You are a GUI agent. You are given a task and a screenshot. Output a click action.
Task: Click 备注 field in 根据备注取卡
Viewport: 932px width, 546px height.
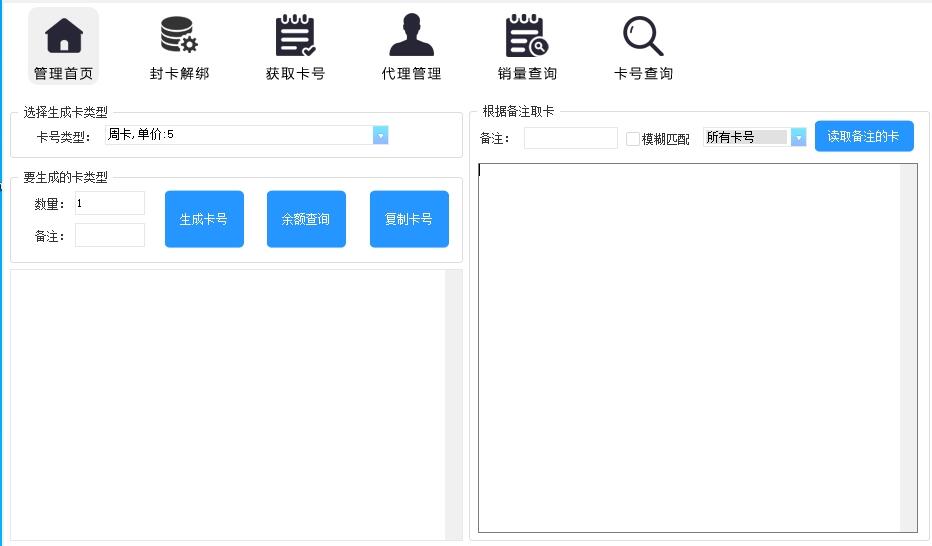coord(570,138)
